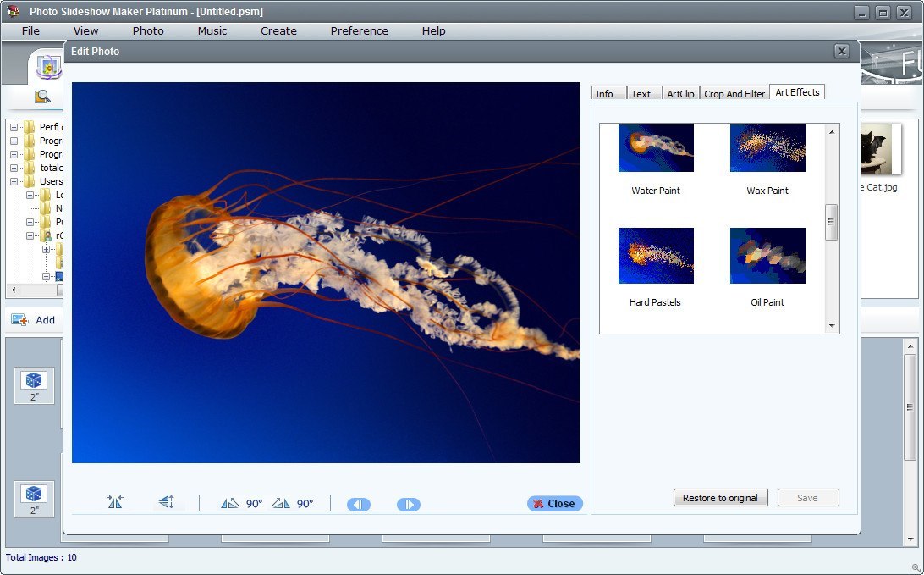Click the Add photo icon
Screen dimensions: 924x575
pyautogui.click(x=21, y=320)
